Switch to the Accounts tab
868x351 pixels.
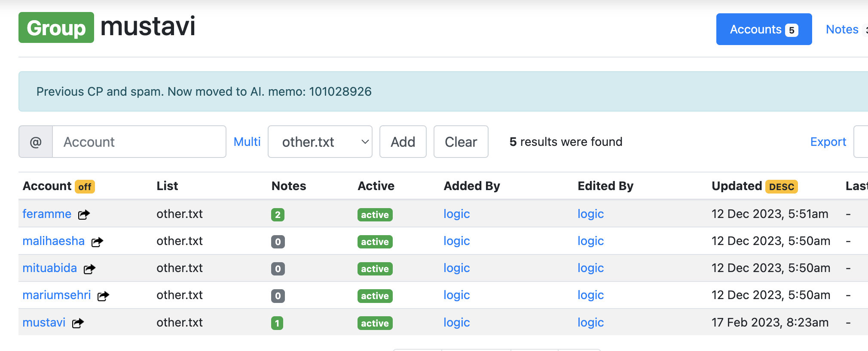click(x=764, y=29)
